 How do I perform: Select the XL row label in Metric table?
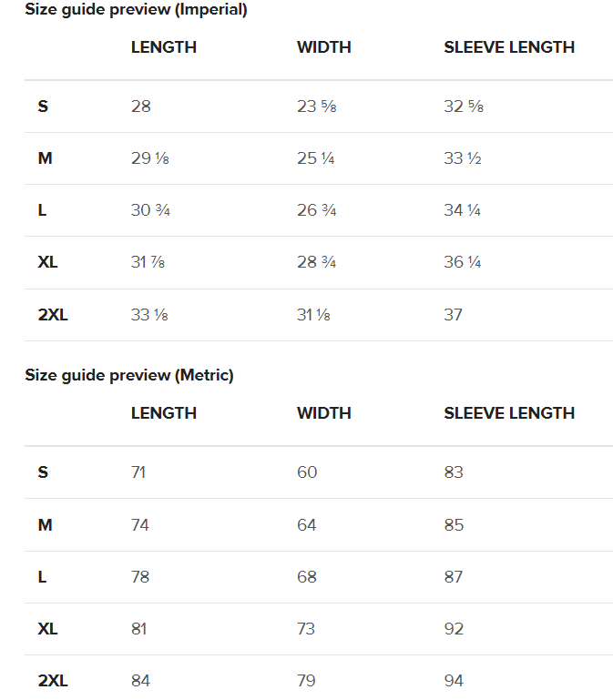(47, 629)
